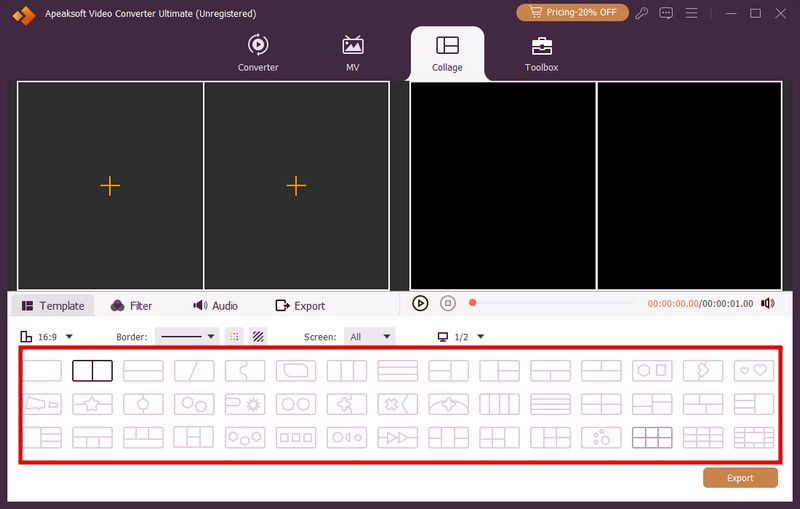Open the Screen All dropdown
The width and height of the screenshot is (800, 509).
(369, 337)
